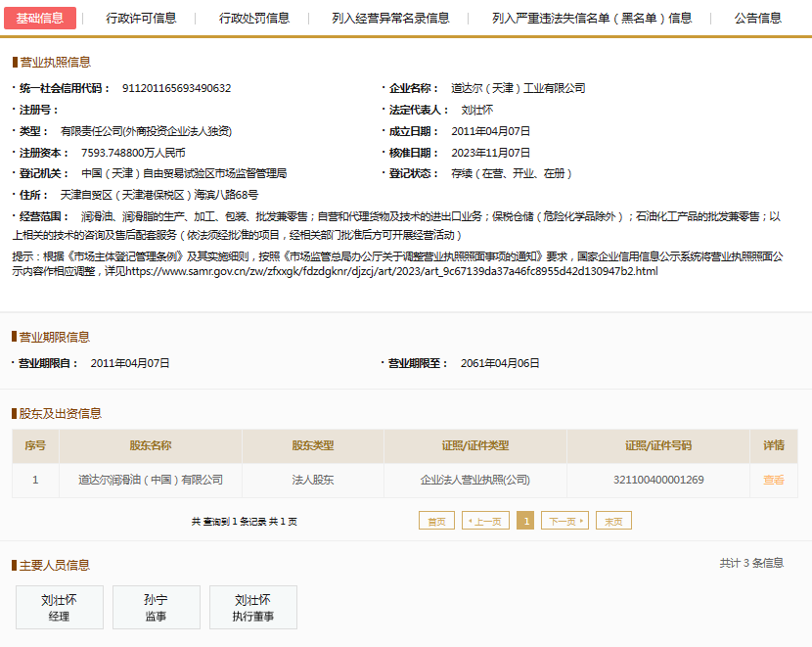Click the 股东类型 column header
The width and height of the screenshot is (812, 647).
tap(313, 445)
